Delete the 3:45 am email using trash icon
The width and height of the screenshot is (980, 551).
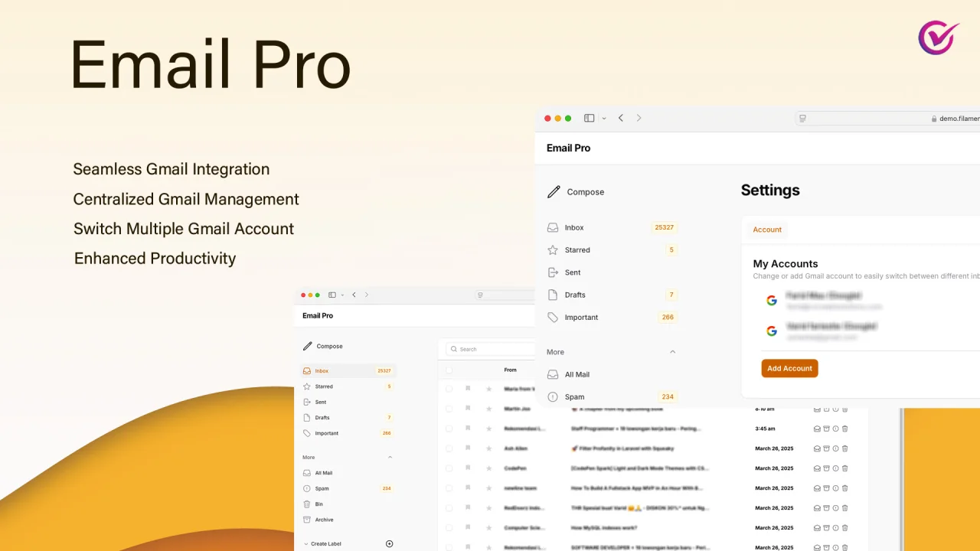pos(845,429)
